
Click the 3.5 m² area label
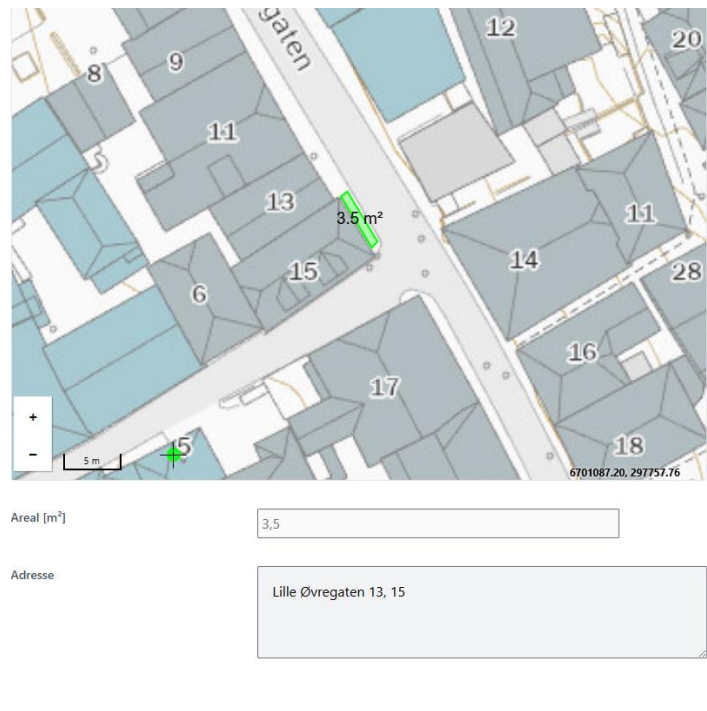click(359, 217)
